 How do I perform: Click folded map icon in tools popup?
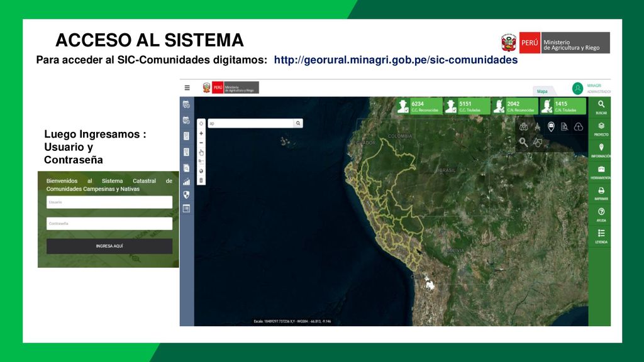(x=524, y=127)
